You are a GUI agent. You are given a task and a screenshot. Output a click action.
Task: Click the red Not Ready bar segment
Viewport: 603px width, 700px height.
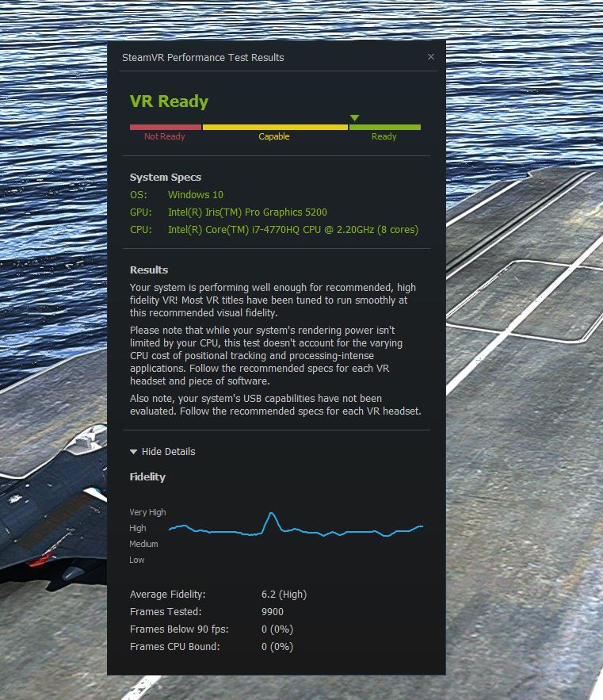[165, 127]
